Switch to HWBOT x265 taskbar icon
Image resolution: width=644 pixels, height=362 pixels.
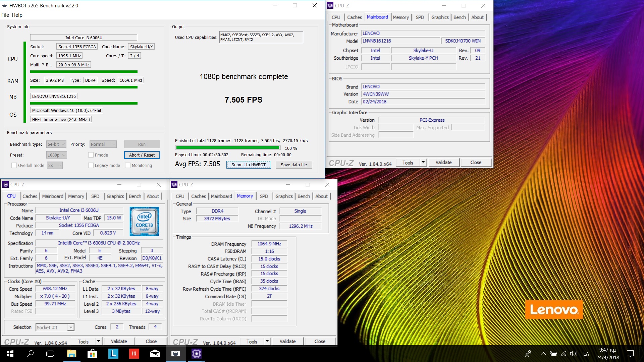coord(175,354)
